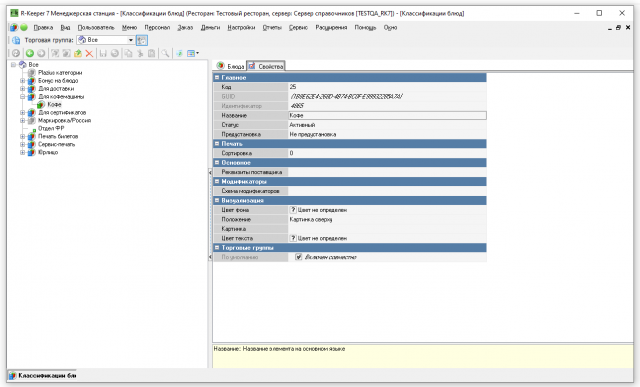
Task: Click the app logo icon in menu bar
Action: point(13,27)
